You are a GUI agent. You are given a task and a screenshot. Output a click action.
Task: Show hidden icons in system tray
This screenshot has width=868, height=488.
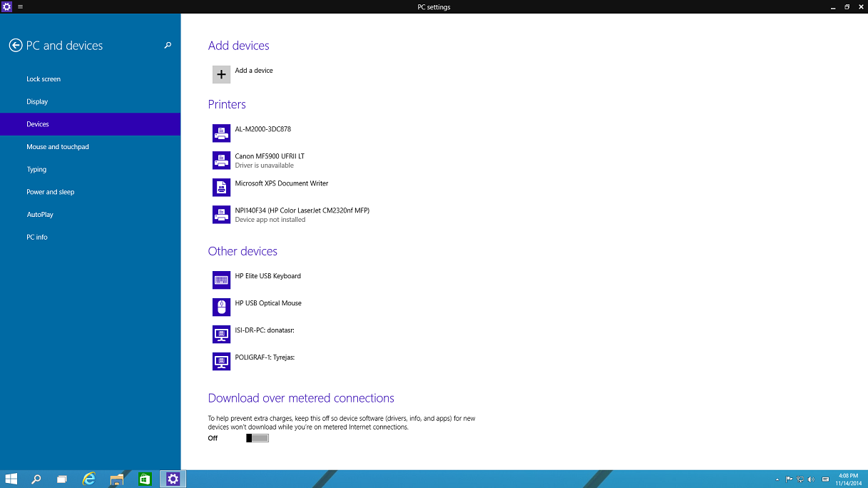tap(777, 479)
